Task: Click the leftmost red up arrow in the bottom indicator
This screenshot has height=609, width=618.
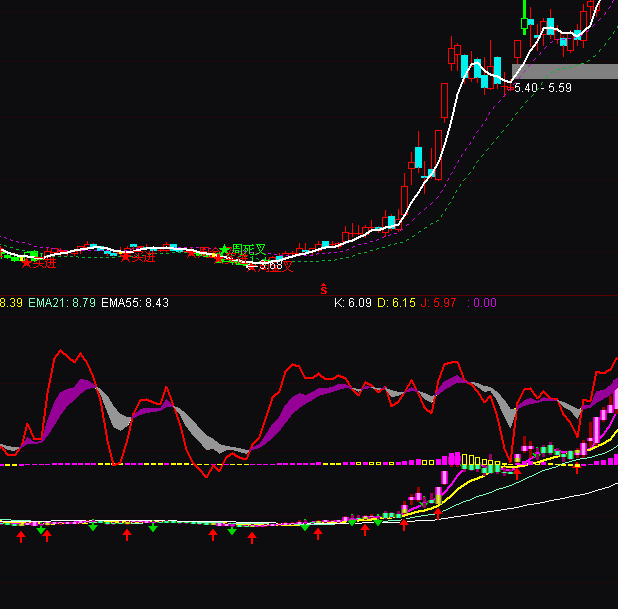Action: [x=21, y=537]
